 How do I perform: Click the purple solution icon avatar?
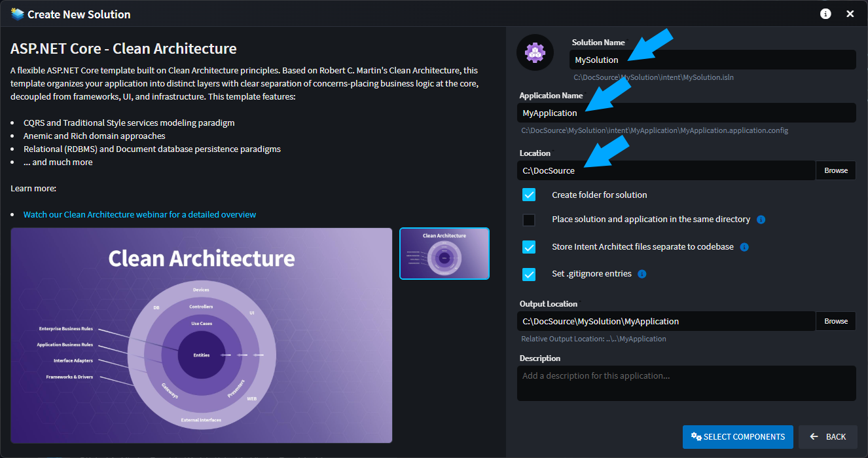[535, 52]
